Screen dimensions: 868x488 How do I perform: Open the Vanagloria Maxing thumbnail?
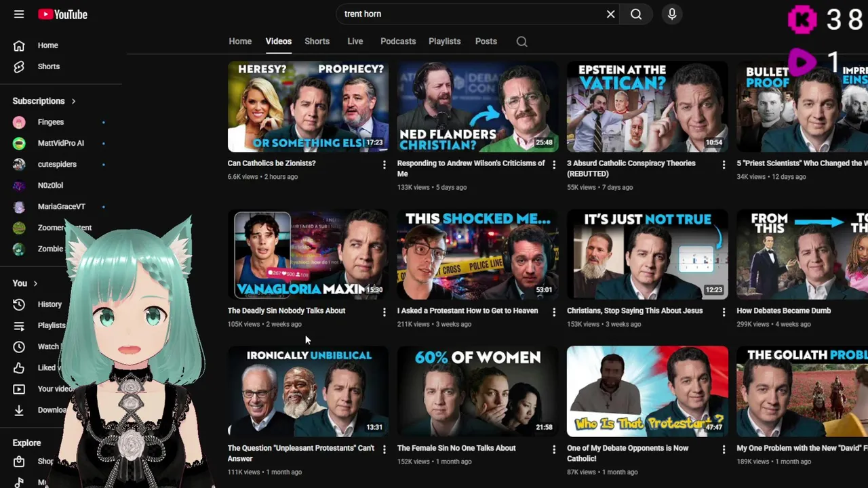[309, 254]
